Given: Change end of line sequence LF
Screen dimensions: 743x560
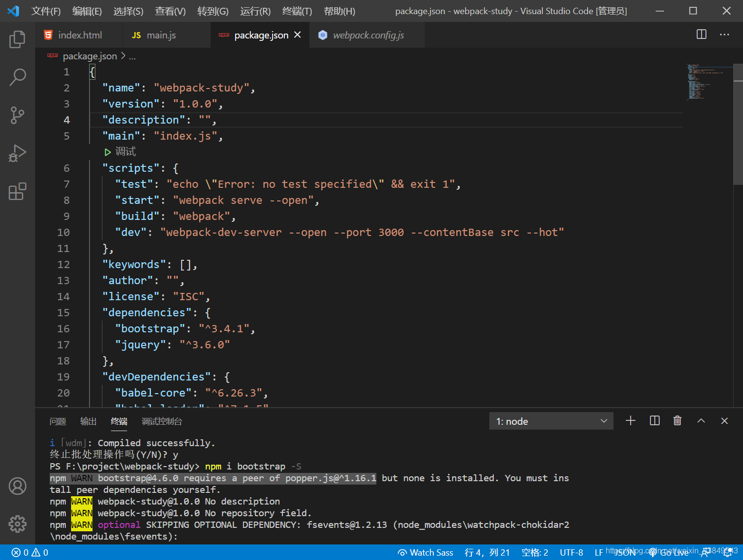Looking at the screenshot, I should [599, 552].
